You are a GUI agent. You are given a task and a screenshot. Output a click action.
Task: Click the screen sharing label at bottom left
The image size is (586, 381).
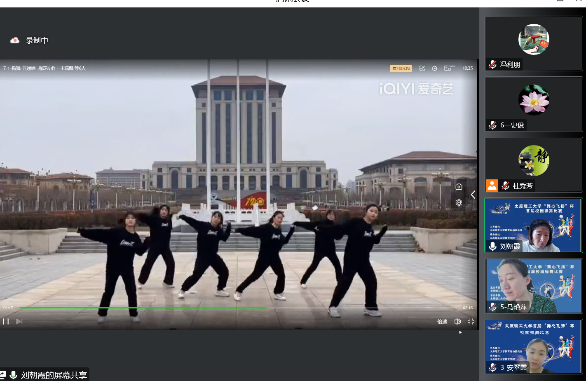tap(54, 375)
